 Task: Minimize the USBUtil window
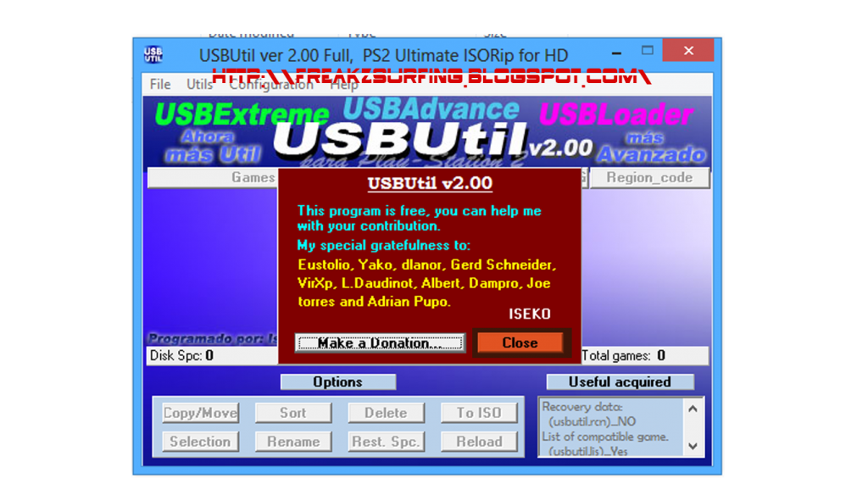pyautogui.click(x=617, y=53)
